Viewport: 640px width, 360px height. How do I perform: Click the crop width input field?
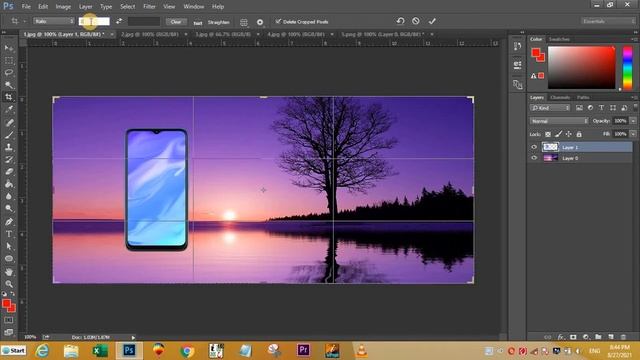94,21
